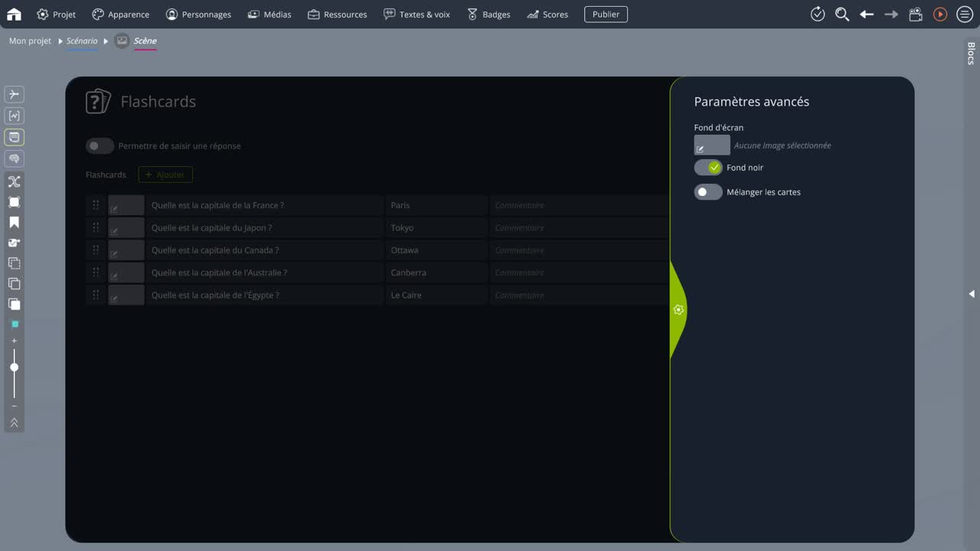Click image thumbnail of the France card

[x=126, y=205]
